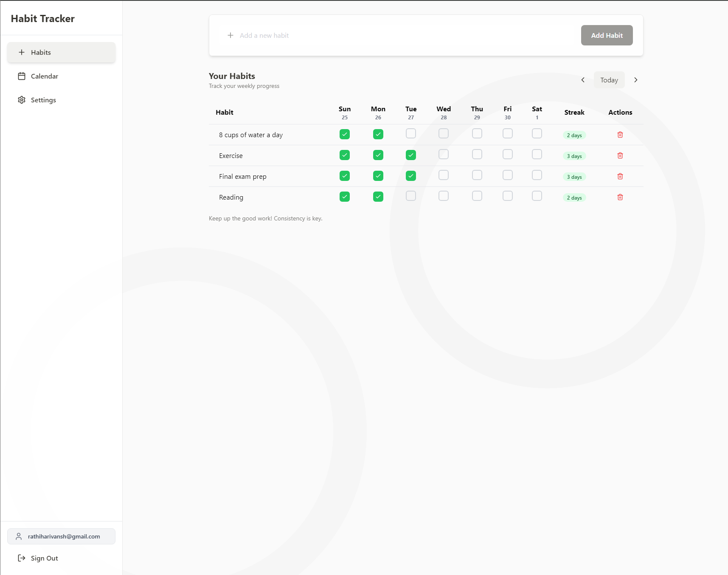The height and width of the screenshot is (575, 728).
Task: Click trash icon for Exercise habit
Action: tap(620, 155)
